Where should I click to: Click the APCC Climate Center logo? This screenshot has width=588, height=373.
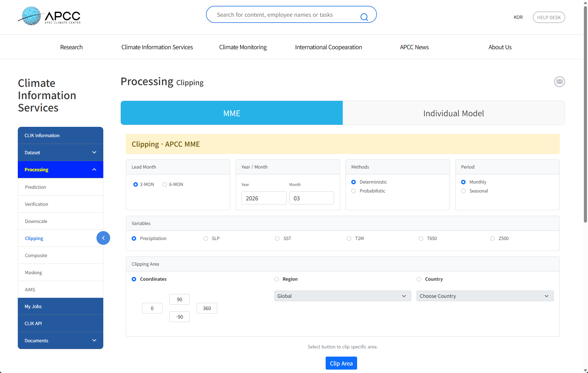click(x=49, y=16)
